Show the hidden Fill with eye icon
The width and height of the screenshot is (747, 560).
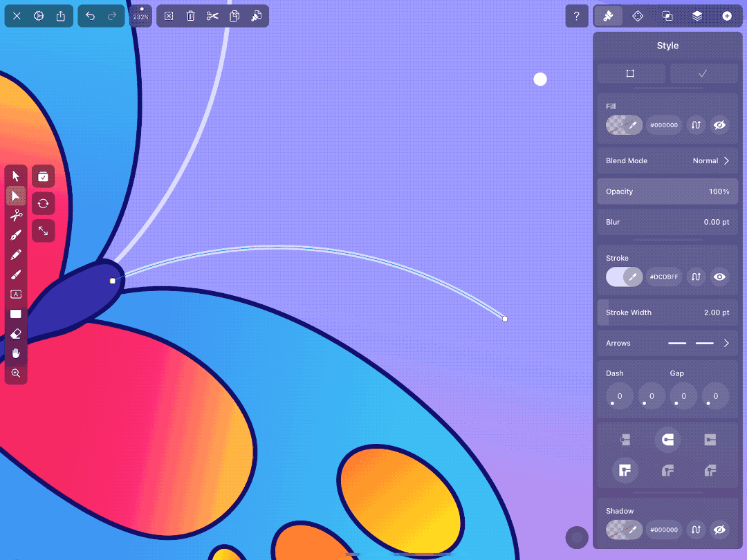point(719,125)
